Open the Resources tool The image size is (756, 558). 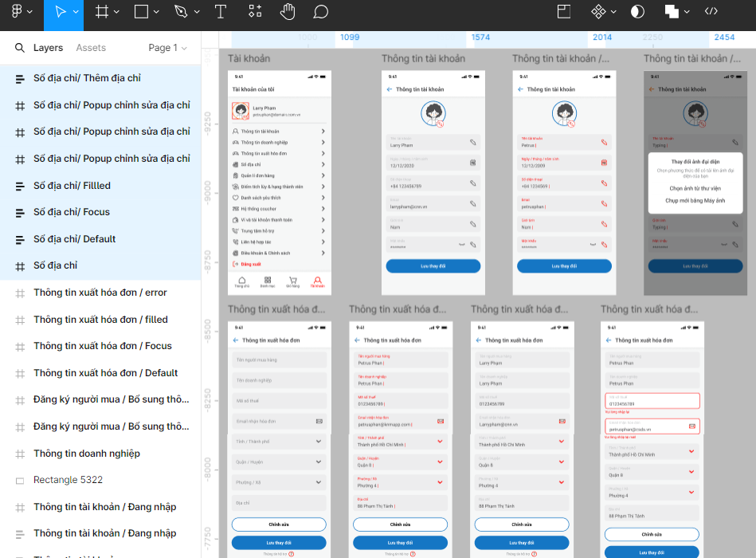[255, 12]
